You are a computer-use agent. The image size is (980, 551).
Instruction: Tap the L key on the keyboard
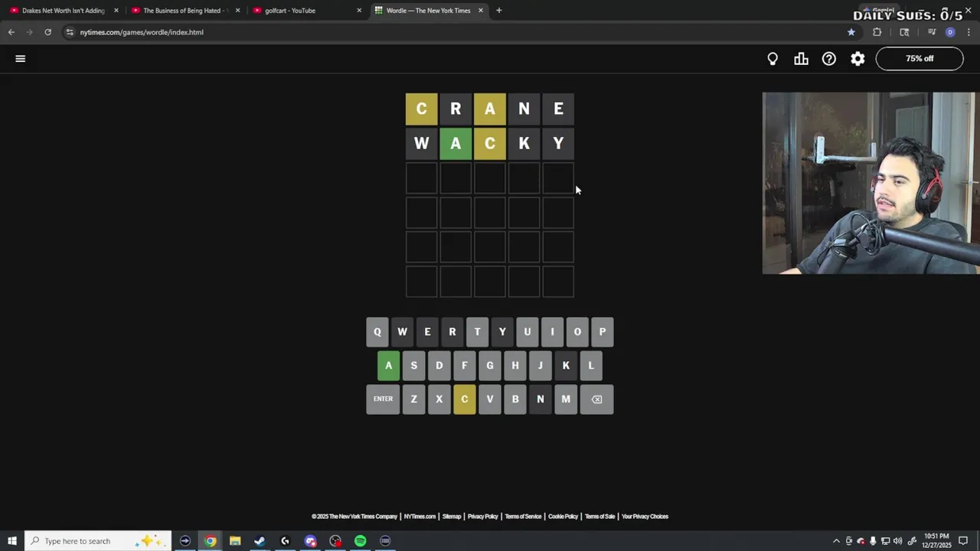[x=590, y=365]
